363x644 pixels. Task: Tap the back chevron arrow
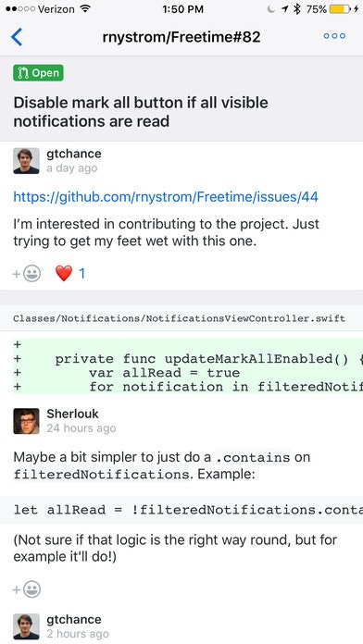17,37
